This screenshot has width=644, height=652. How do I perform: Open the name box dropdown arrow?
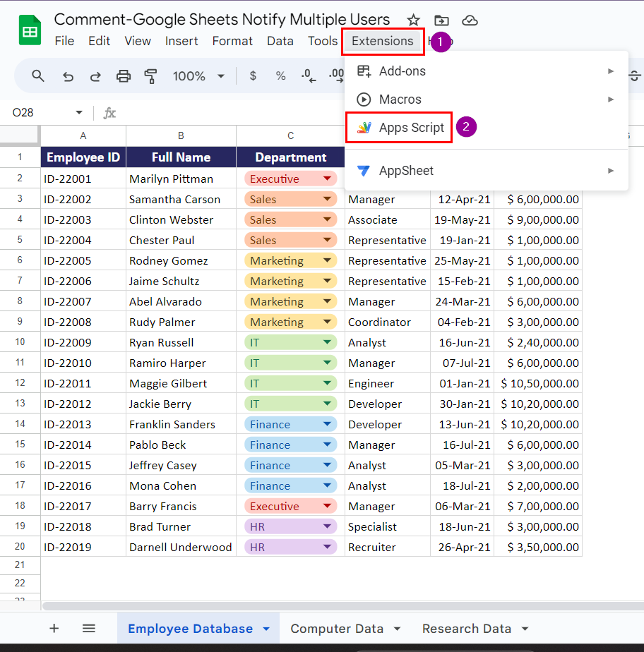(x=79, y=112)
